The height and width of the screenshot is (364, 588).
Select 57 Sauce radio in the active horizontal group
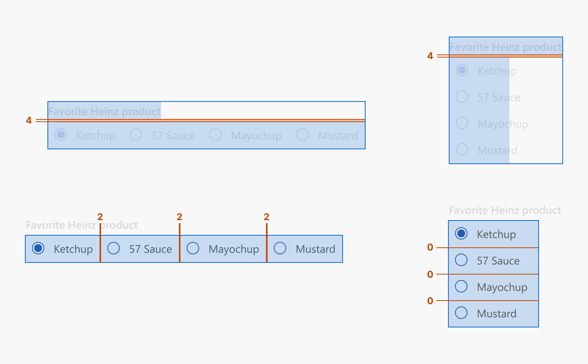tap(114, 248)
